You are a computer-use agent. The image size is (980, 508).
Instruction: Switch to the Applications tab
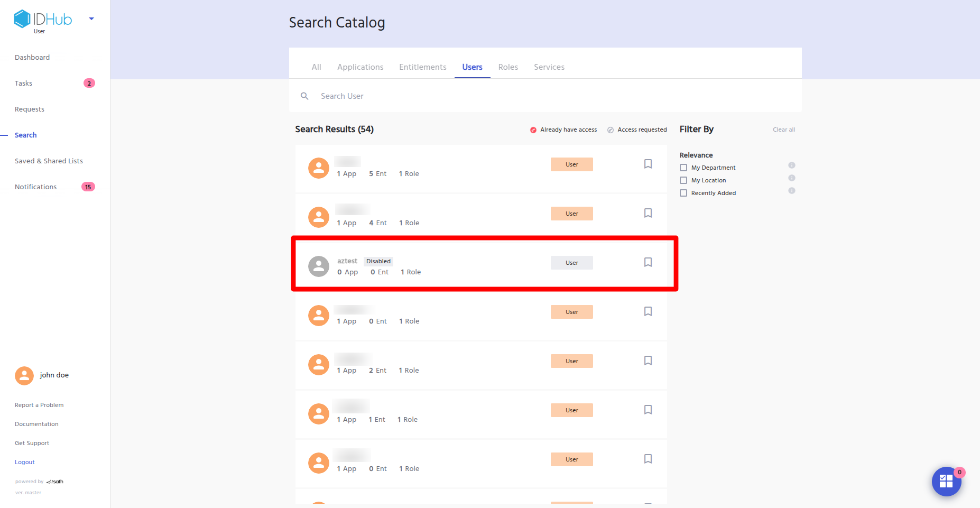(360, 67)
